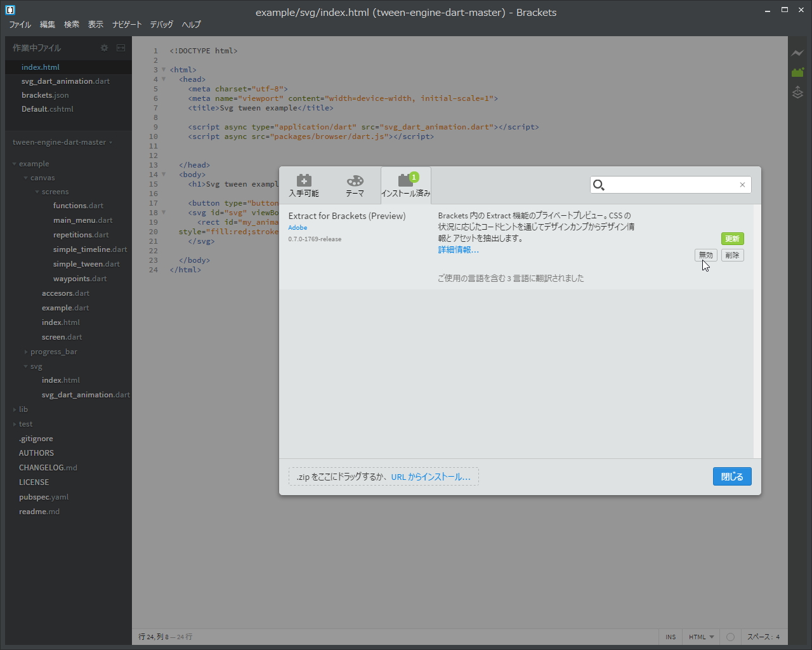The image size is (812, 650).
Task: Click the Brackets app icon in title bar
Action: click(x=10, y=10)
